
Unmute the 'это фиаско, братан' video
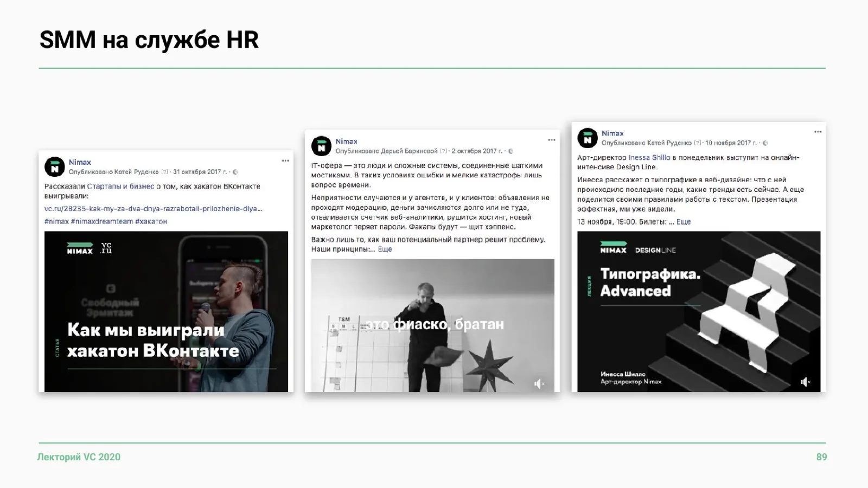click(x=539, y=384)
